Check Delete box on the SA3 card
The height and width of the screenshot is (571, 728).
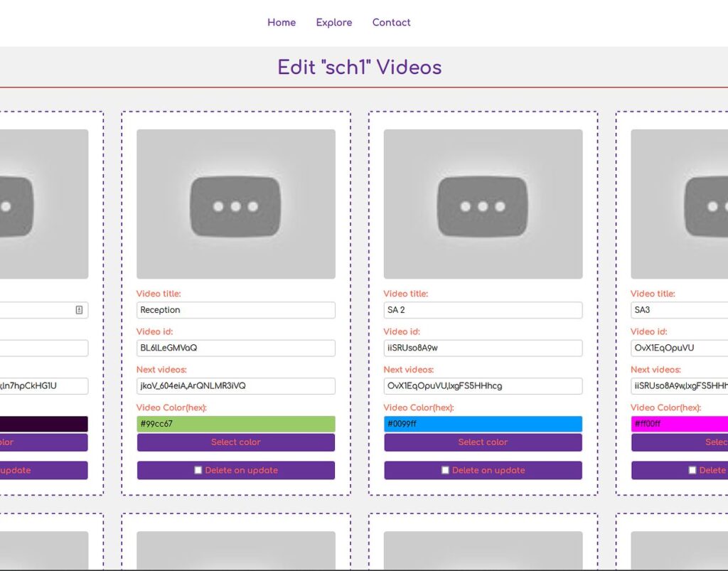click(x=692, y=471)
